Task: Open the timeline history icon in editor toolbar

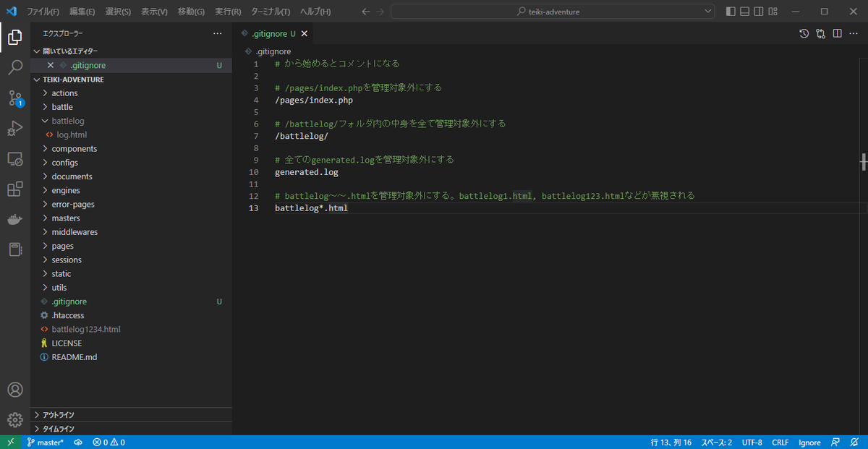Action: click(x=804, y=33)
